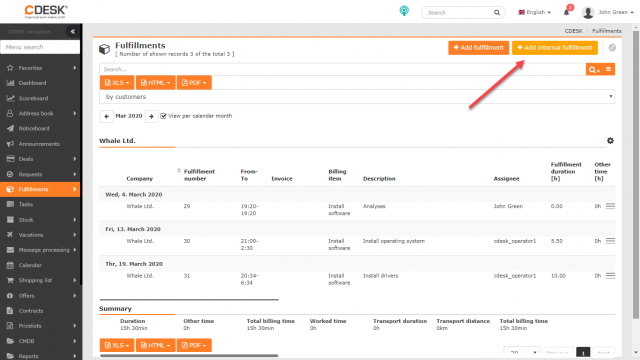Toggle View per calendar month checkbox

[163, 116]
